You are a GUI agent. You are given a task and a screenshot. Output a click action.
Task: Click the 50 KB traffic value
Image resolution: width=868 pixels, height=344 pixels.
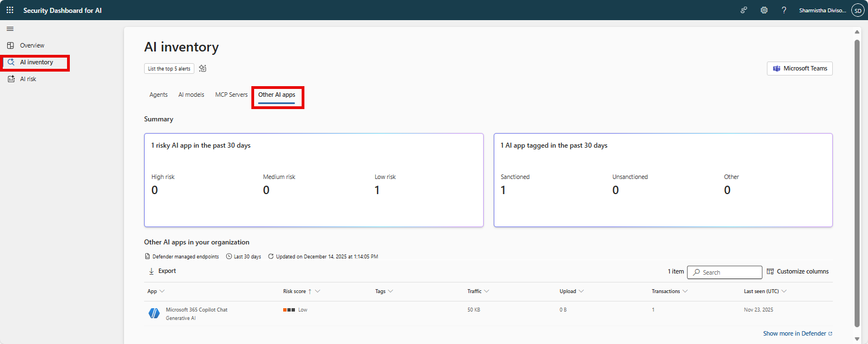click(474, 310)
